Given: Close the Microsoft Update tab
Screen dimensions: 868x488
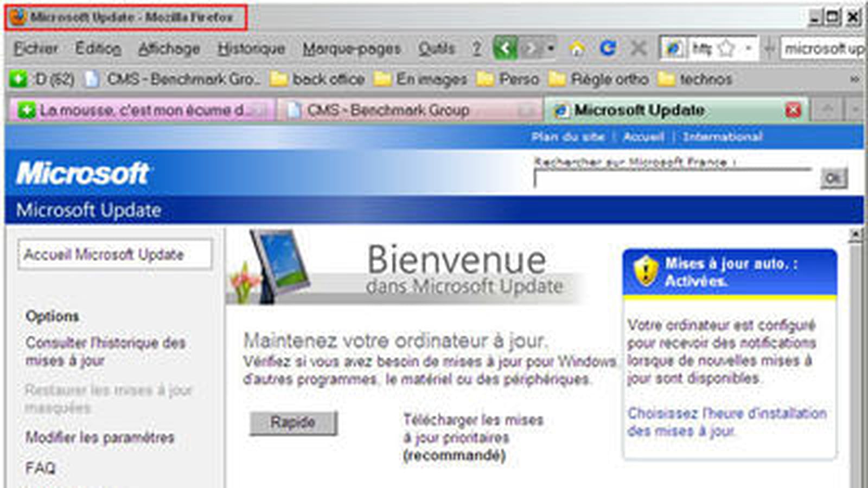Looking at the screenshot, I should pos(793,110).
